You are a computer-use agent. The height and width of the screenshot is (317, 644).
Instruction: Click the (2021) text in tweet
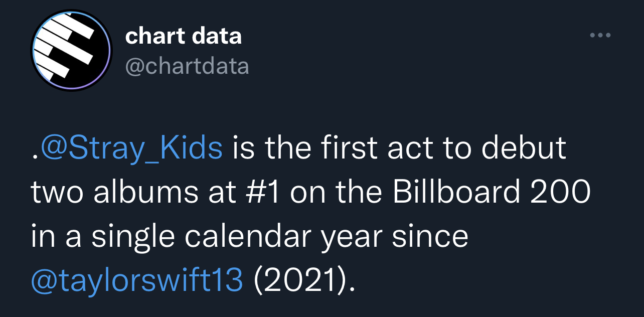300,280
